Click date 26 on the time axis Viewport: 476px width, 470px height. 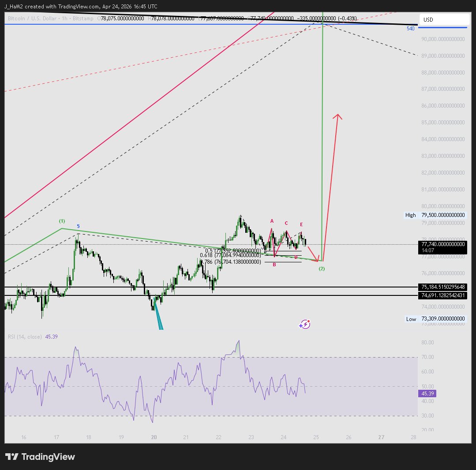coord(349,437)
